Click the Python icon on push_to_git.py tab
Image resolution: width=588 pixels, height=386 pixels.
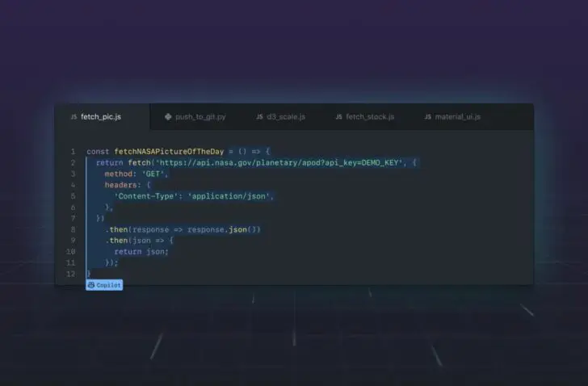click(x=168, y=117)
